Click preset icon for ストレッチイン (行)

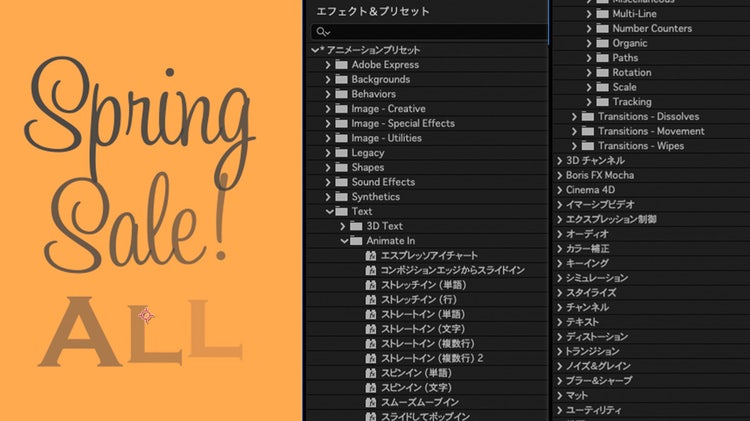click(x=371, y=299)
